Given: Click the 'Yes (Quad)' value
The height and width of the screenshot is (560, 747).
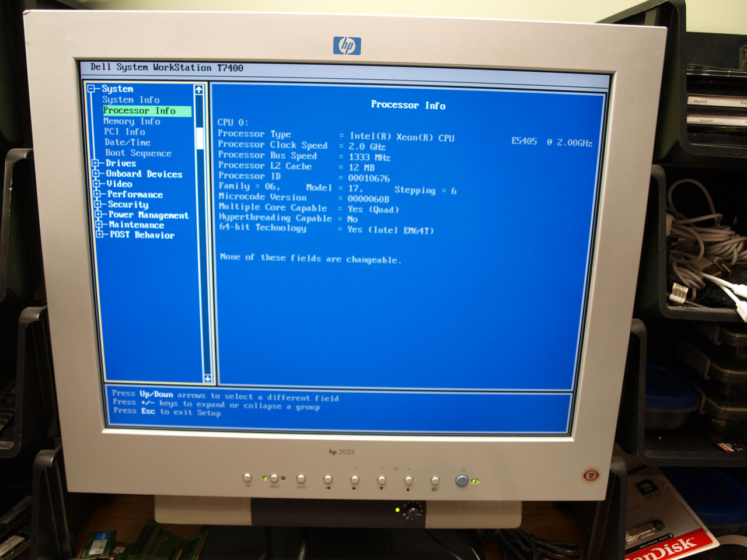Looking at the screenshot, I should pos(373,209).
